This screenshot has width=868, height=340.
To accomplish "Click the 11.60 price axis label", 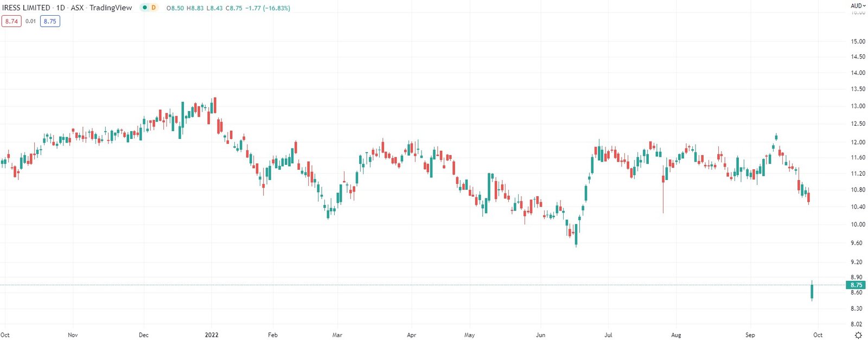I will [x=858, y=157].
